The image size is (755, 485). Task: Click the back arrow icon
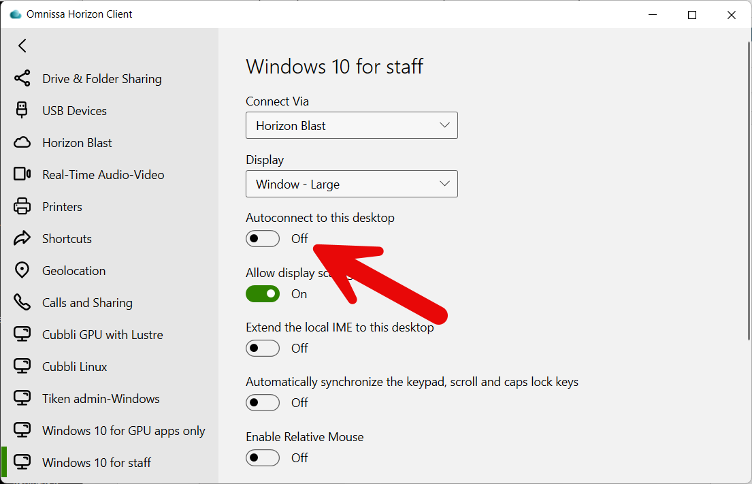click(22, 46)
